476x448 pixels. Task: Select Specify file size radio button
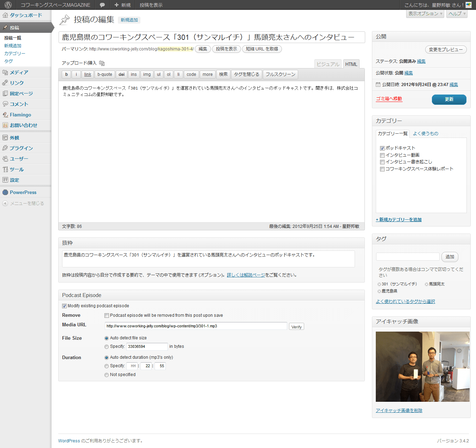click(x=107, y=347)
